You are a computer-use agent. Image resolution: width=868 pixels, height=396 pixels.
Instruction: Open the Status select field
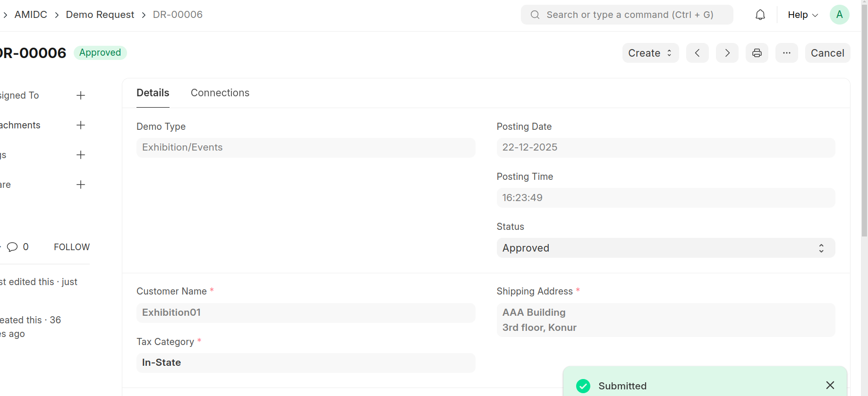665,248
